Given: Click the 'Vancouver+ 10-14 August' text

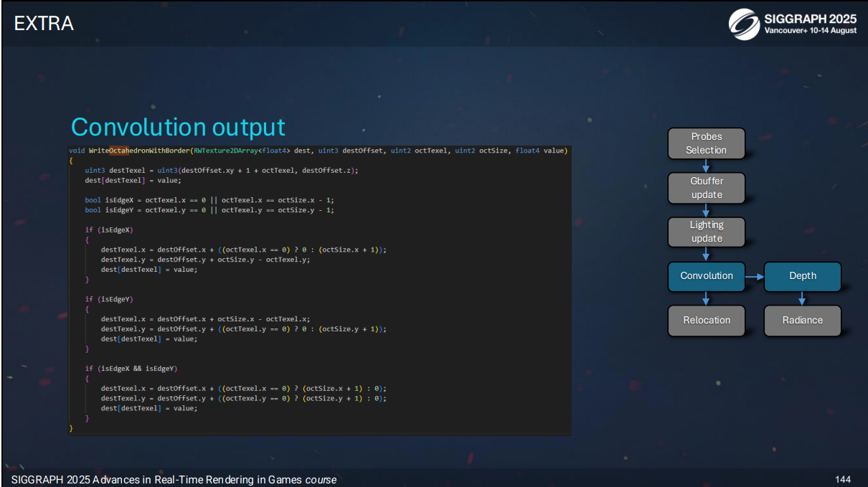Looking at the screenshot, I should (811, 31).
